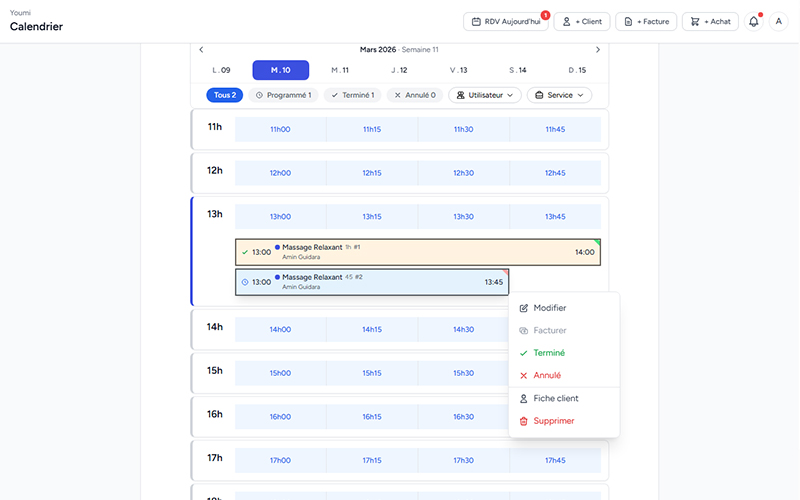Click the 17h15 time slot

pos(372,460)
